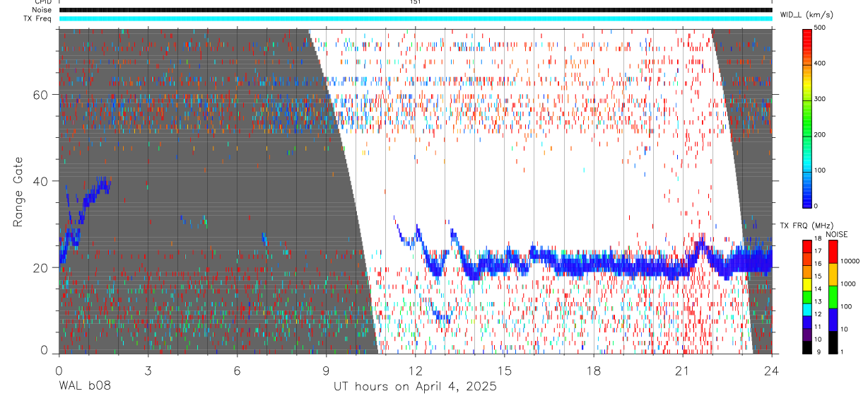Select the green segment of the NOISE color bar
The height and width of the screenshot is (401, 868).
click(833, 297)
